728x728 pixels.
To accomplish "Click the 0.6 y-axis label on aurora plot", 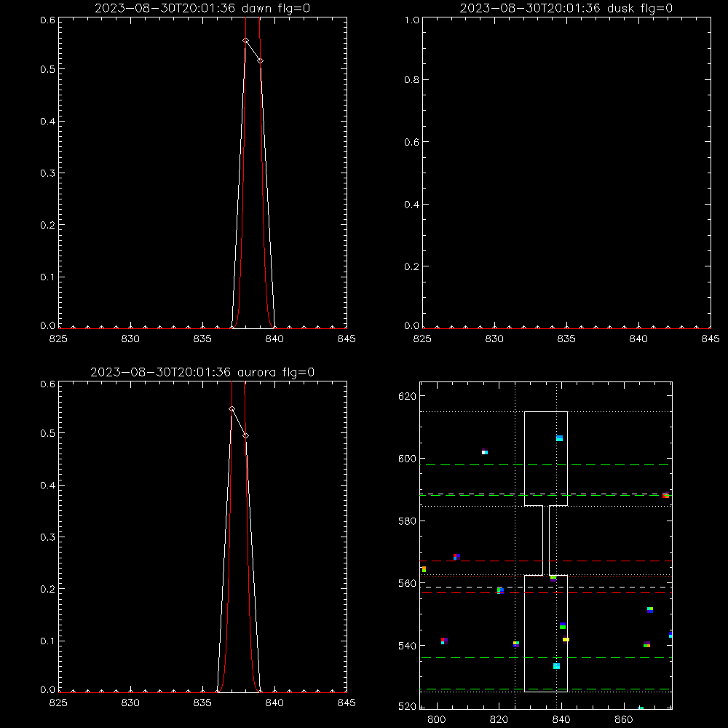I will point(48,384).
